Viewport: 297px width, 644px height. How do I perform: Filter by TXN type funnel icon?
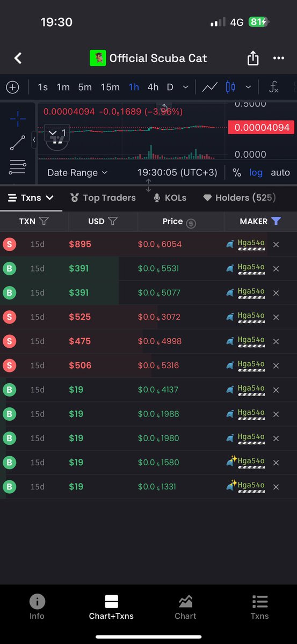[45, 221]
